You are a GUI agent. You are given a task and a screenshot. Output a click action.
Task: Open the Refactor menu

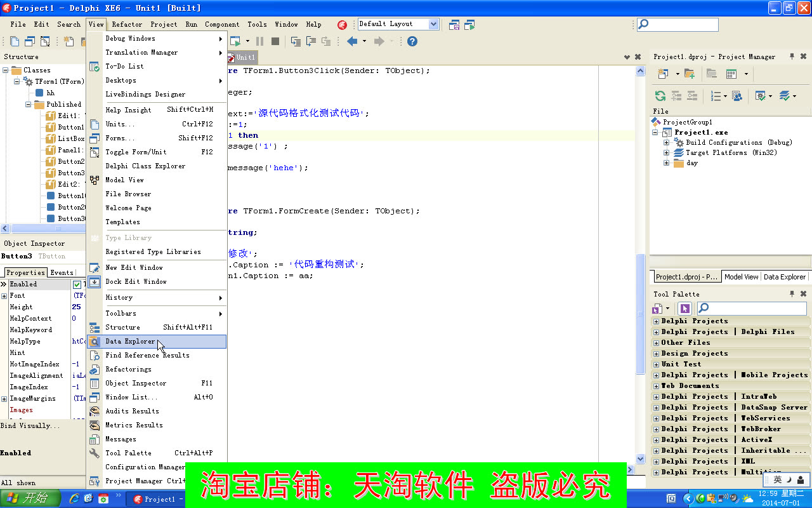127,25
